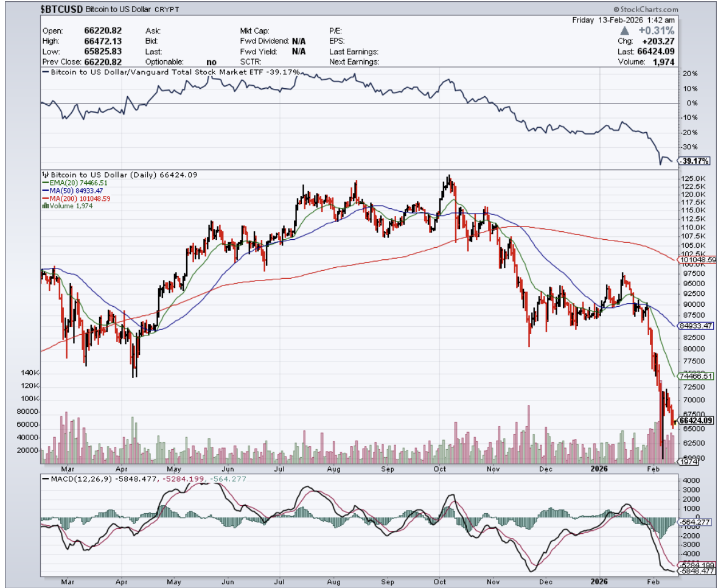Select the $BTCUSD ticker symbol title
The height and width of the screenshot is (588, 718).
pos(61,9)
